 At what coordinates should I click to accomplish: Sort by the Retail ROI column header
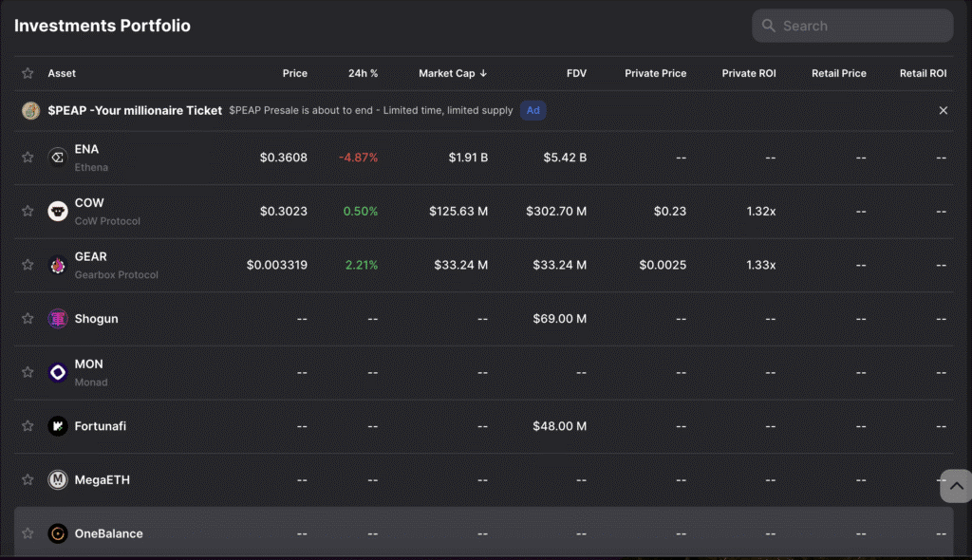923,73
